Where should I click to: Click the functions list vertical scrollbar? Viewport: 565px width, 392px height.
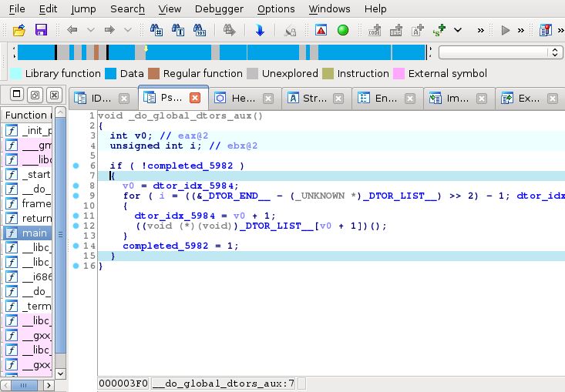coord(61,234)
